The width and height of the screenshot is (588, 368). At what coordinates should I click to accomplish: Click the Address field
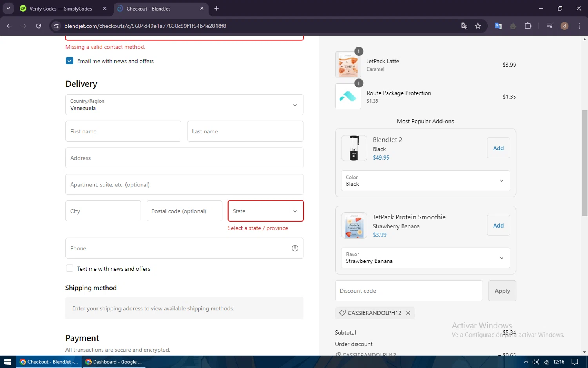coord(184,158)
